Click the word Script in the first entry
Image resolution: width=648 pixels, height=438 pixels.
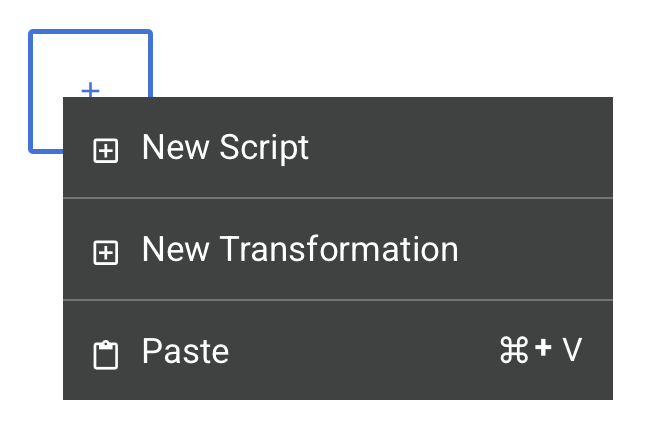265,148
